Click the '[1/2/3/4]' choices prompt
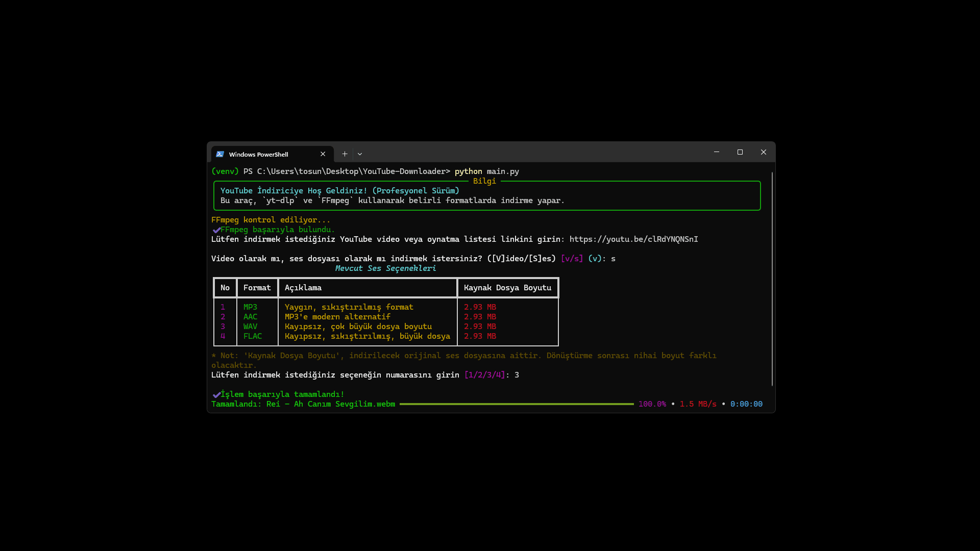980x551 pixels. tap(484, 375)
